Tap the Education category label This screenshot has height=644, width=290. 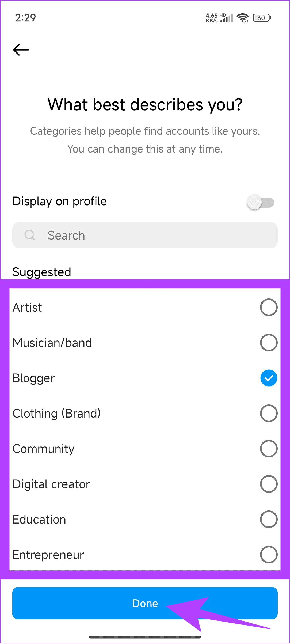click(39, 520)
